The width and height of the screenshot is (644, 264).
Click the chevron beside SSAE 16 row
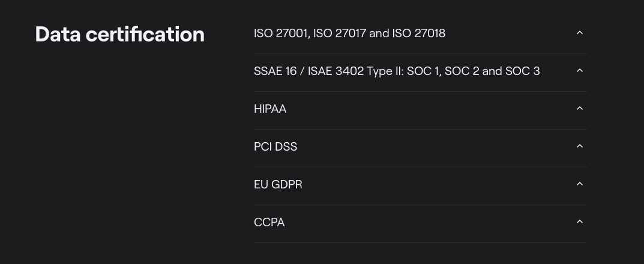[580, 71]
